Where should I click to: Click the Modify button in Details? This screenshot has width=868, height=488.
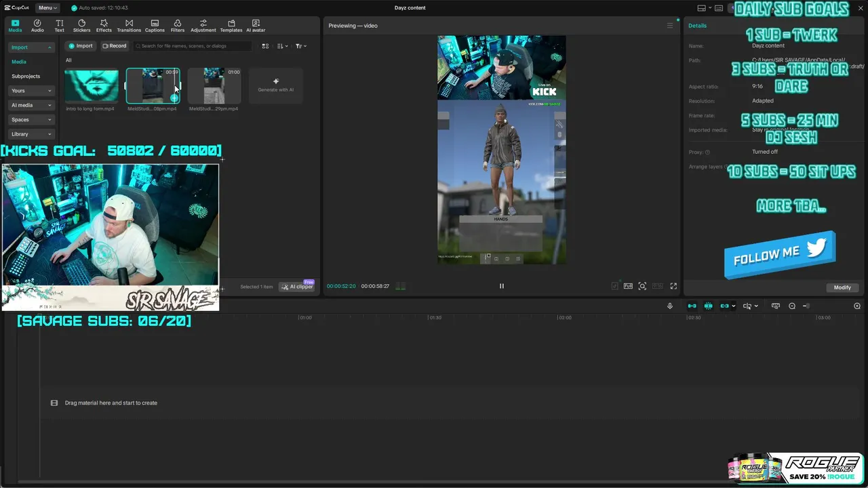tap(842, 287)
